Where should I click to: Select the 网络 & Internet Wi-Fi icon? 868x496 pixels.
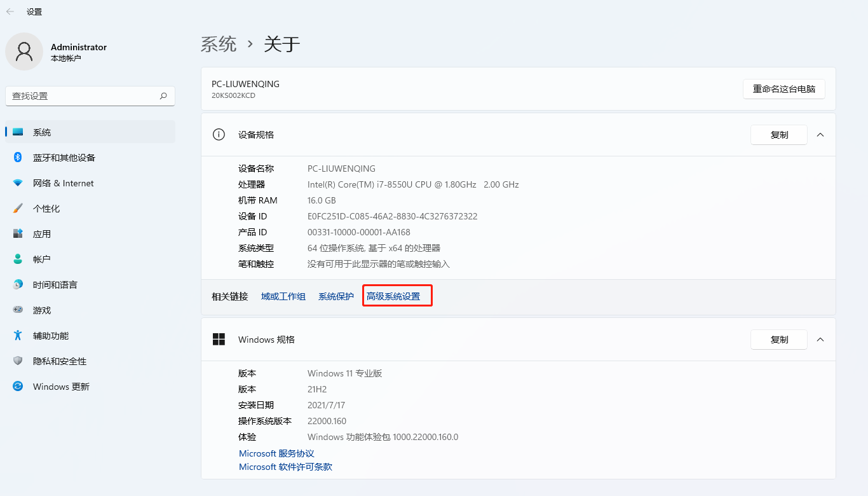point(18,183)
